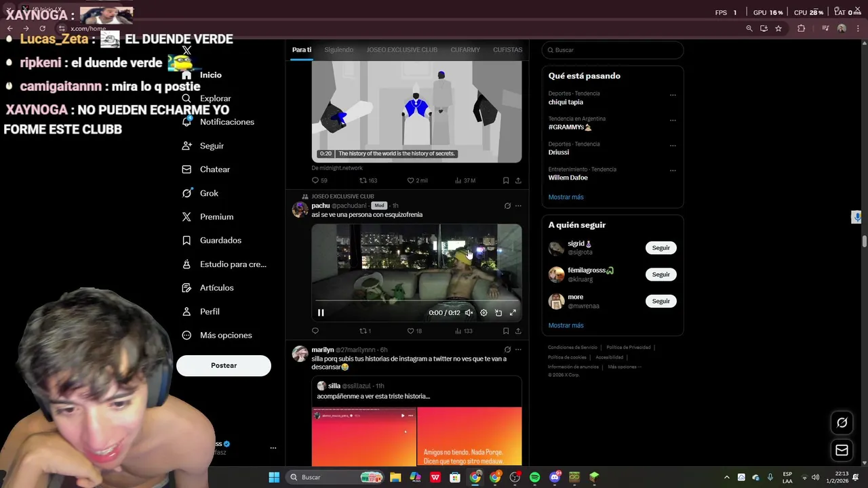868x488 pixels.
Task: View analytics of the pachu post (133)
Action: pos(464,331)
